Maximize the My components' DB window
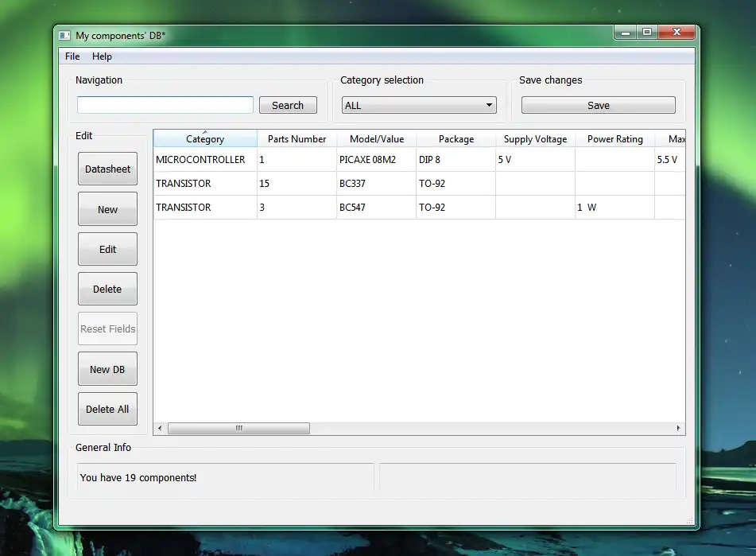The image size is (756, 556). coord(647,33)
